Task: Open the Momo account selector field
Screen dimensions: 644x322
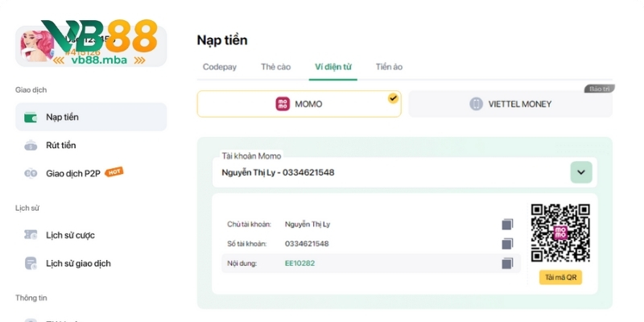Action: (x=394, y=172)
